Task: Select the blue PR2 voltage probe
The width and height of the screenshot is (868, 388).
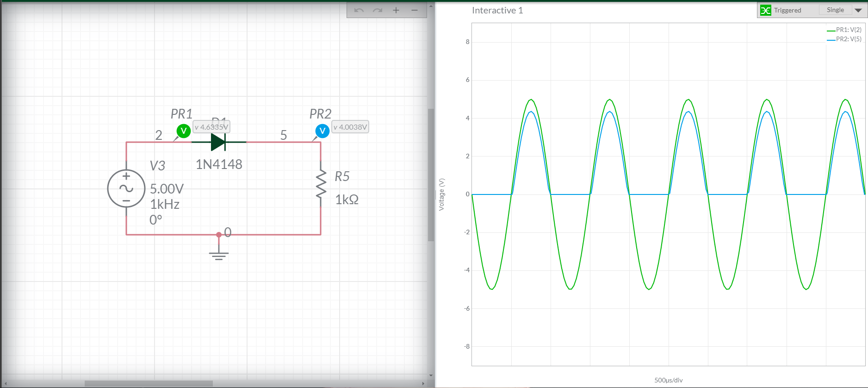Action: [322, 131]
